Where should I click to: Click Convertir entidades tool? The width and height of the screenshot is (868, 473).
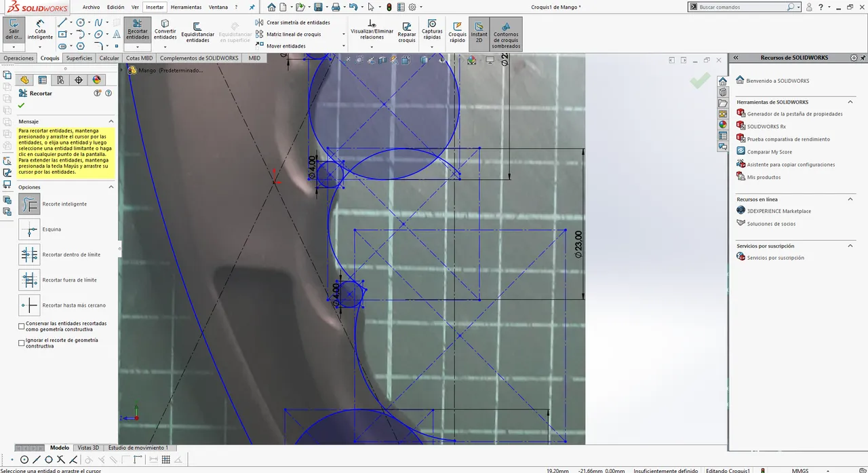click(x=165, y=30)
